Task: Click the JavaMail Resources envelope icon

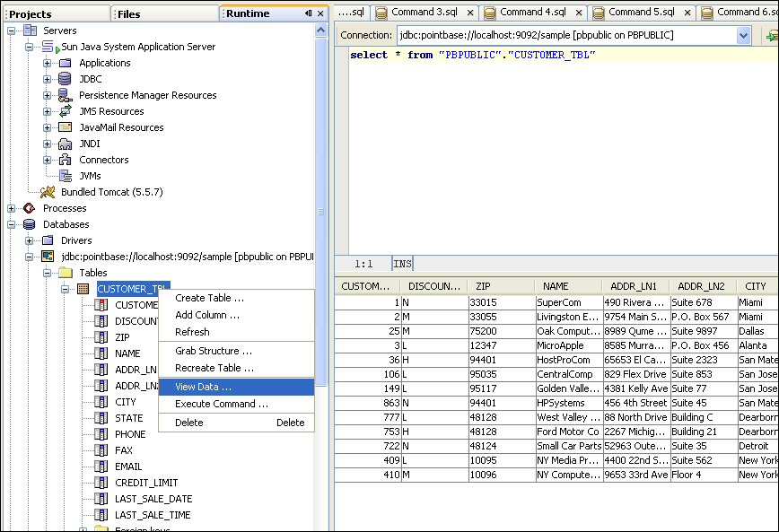Action: (65, 127)
